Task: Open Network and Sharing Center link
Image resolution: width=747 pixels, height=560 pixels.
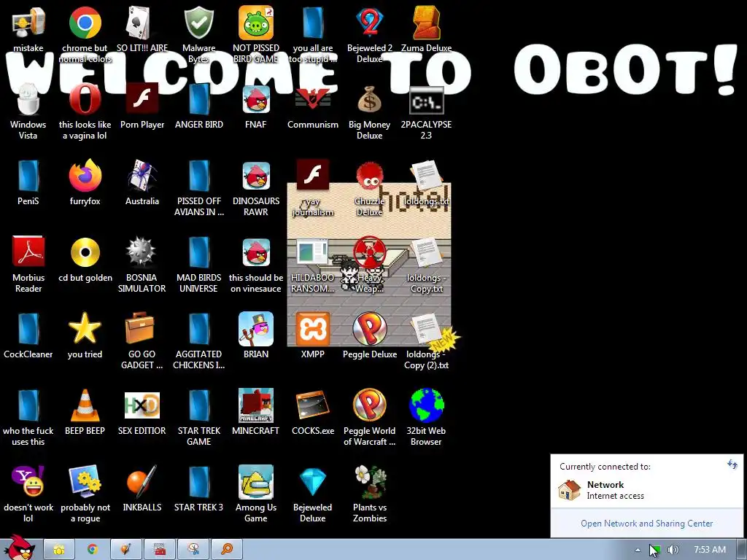Action: tap(646, 524)
